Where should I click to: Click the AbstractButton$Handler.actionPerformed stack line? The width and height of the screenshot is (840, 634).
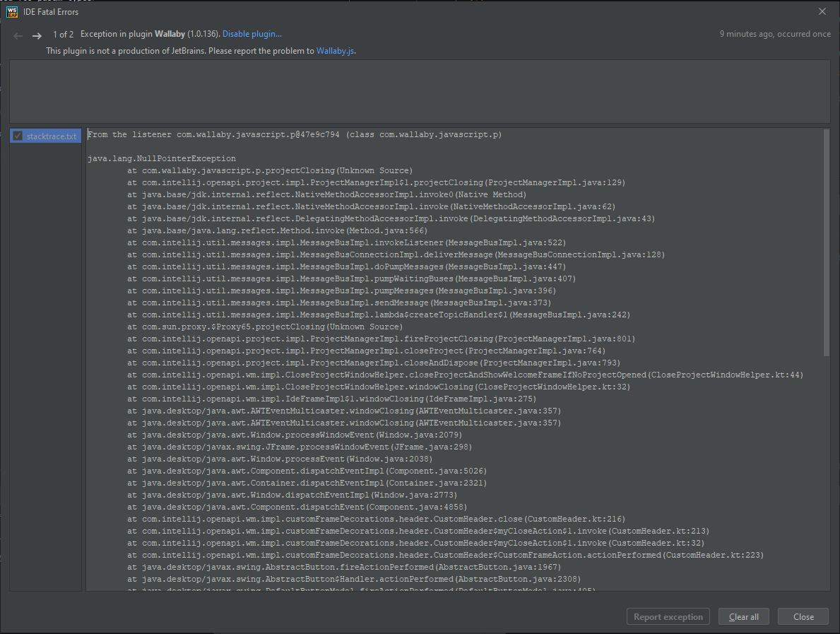[354, 580]
